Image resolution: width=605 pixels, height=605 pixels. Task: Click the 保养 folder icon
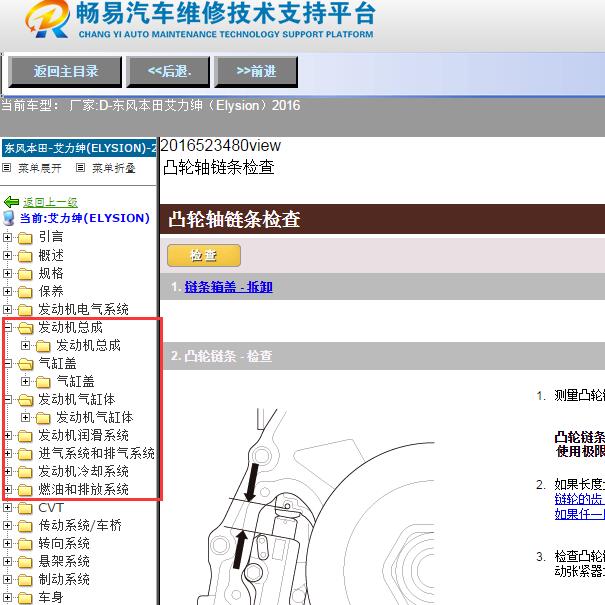pos(25,292)
